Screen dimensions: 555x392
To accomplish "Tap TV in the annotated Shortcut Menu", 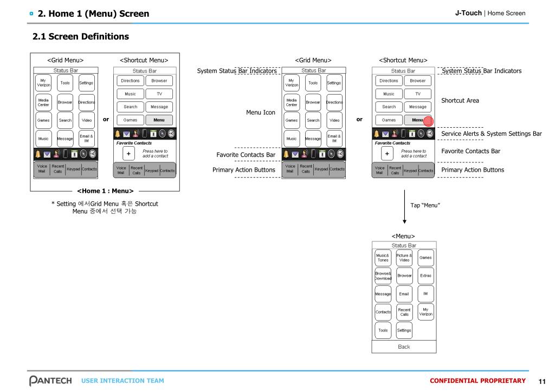I will tap(418, 94).
